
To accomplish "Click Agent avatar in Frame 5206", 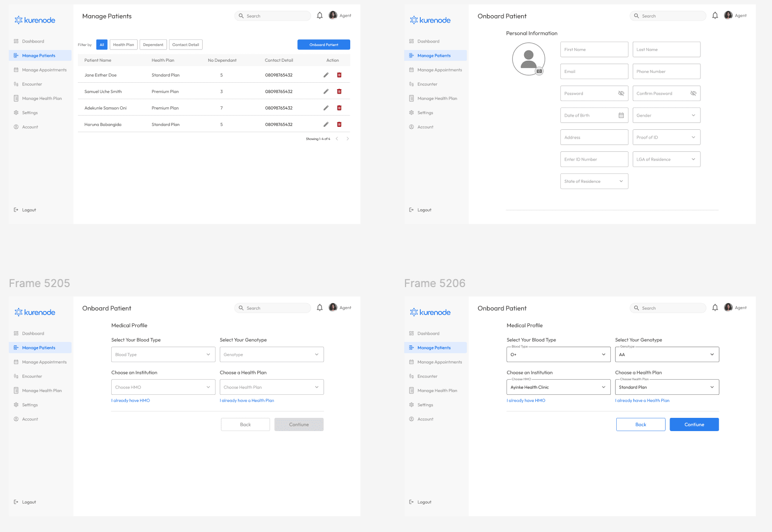I will 728,307.
